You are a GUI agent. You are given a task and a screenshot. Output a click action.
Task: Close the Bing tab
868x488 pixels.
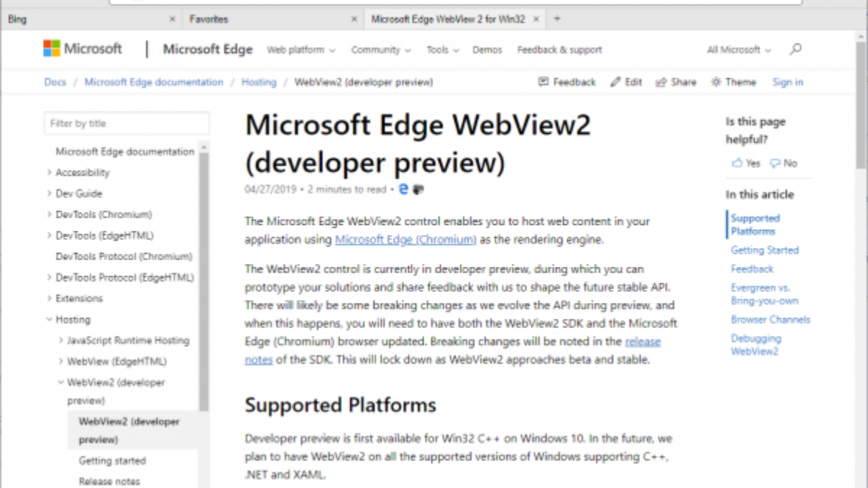(x=172, y=19)
